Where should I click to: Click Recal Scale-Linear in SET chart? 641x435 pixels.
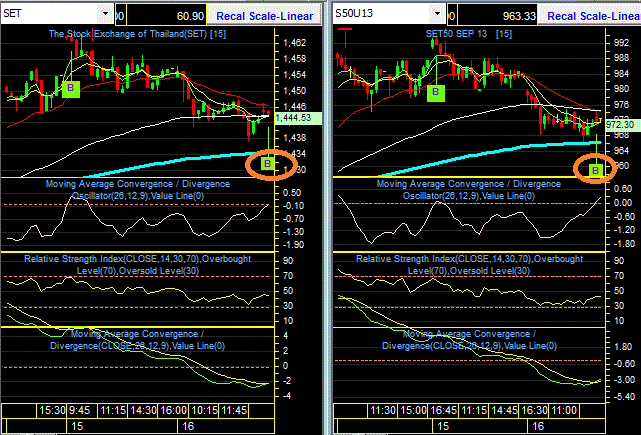point(264,16)
